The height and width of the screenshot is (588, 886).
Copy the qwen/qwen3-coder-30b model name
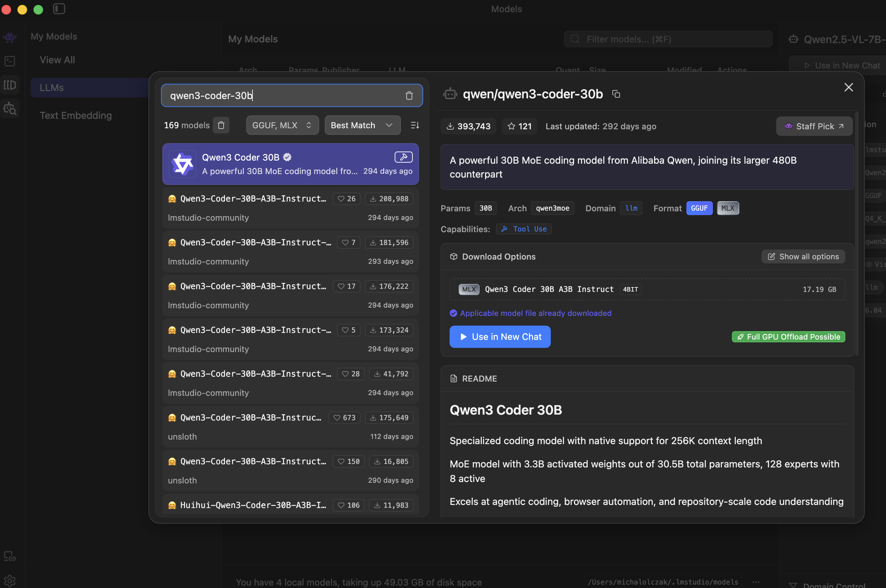tap(616, 94)
